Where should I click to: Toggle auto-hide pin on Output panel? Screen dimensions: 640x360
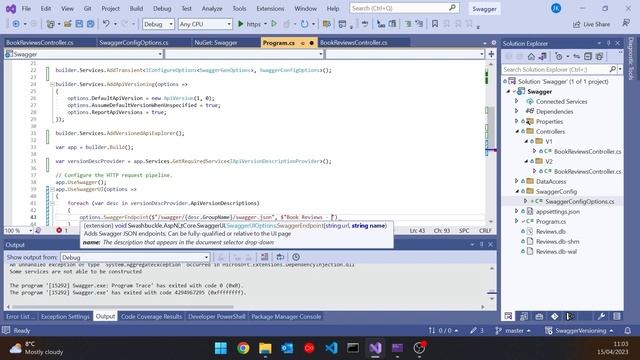tap(482, 244)
